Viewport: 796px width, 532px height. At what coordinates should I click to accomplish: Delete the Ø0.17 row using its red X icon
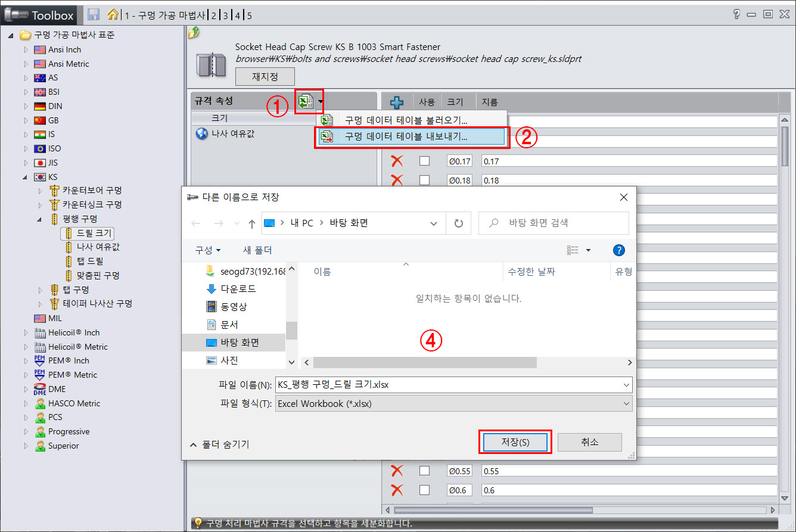pyautogui.click(x=399, y=161)
